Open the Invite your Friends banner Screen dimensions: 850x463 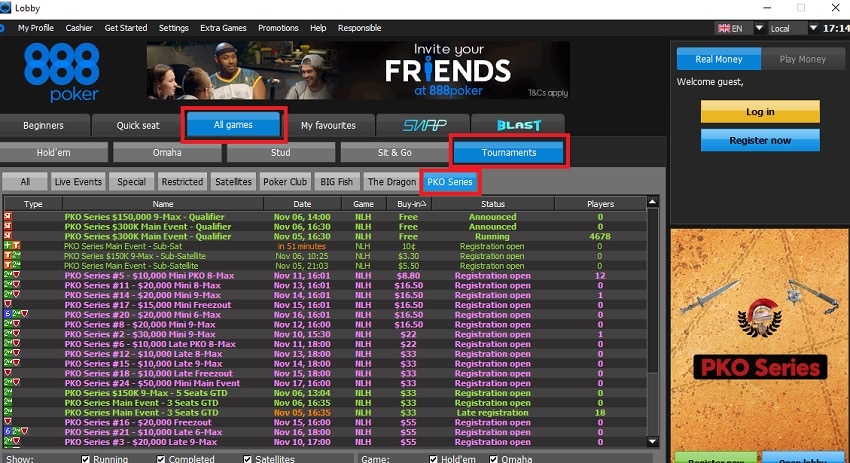(x=358, y=70)
